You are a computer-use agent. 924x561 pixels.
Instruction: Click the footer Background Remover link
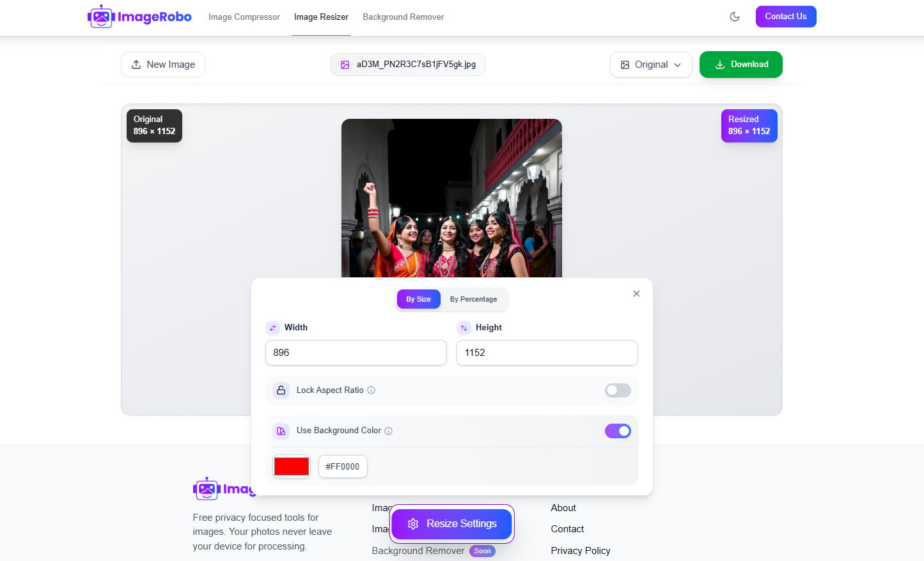point(418,551)
